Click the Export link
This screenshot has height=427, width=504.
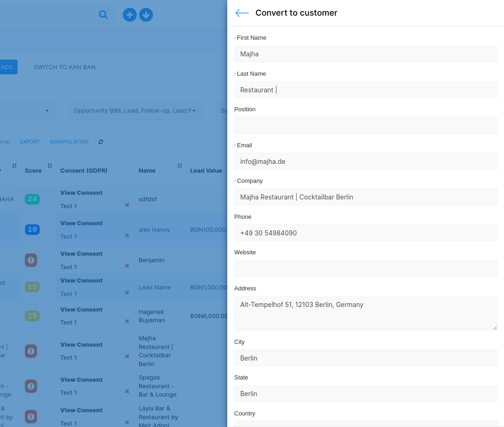click(30, 142)
